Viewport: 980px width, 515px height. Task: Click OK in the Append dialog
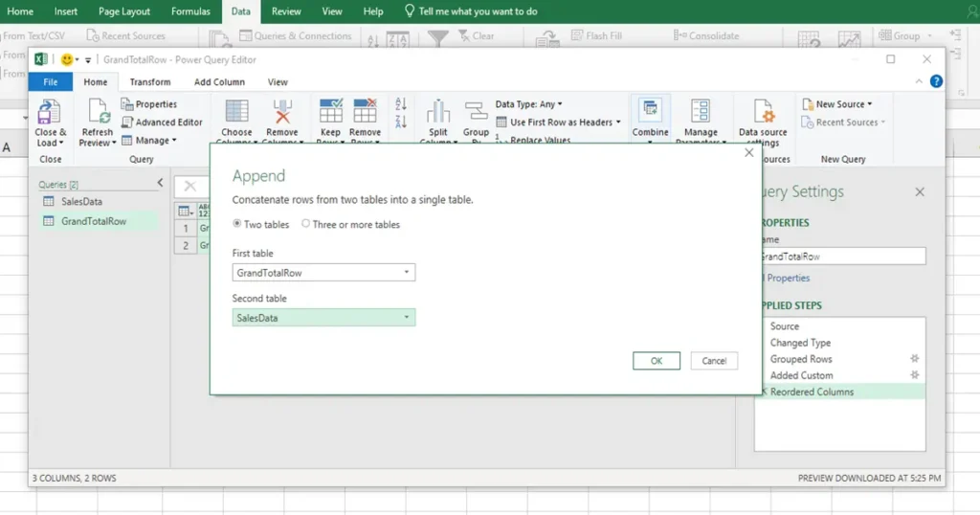[x=657, y=361]
